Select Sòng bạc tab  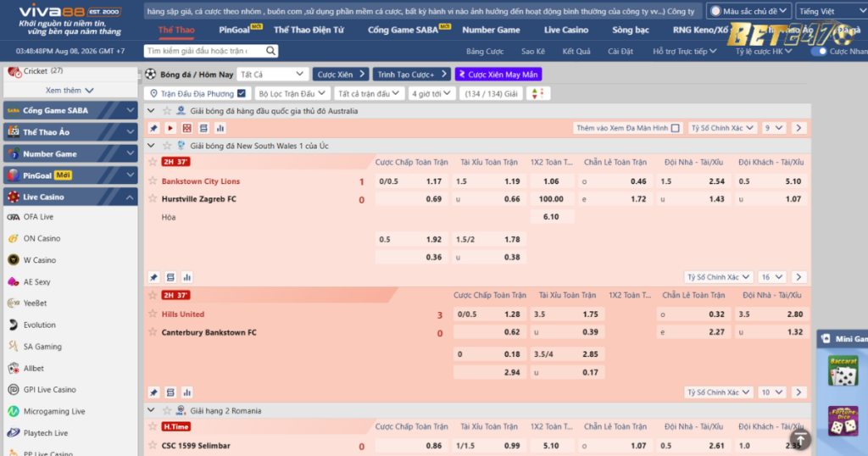pyautogui.click(x=631, y=30)
